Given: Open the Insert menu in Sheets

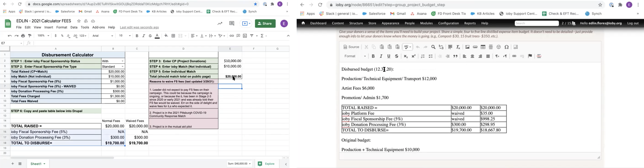Looking at the screenshot, I should tap(49, 28).
